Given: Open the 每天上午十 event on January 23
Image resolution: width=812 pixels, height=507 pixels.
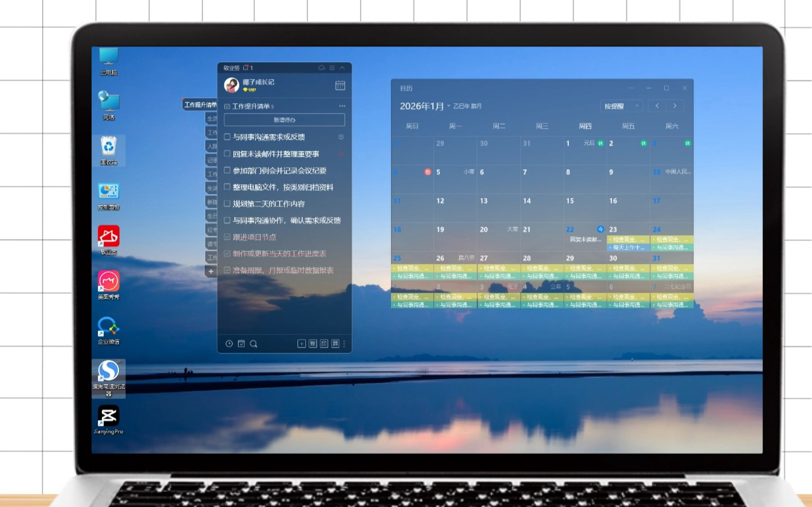Looking at the screenshot, I should [628, 248].
